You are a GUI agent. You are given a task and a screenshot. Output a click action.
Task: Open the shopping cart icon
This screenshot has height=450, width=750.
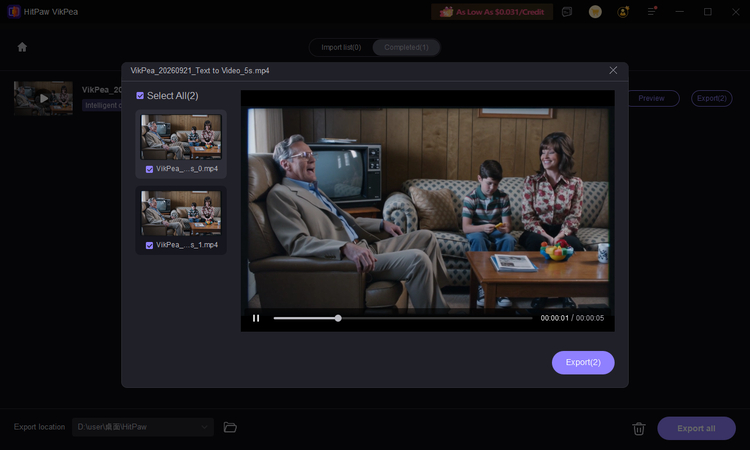595,12
